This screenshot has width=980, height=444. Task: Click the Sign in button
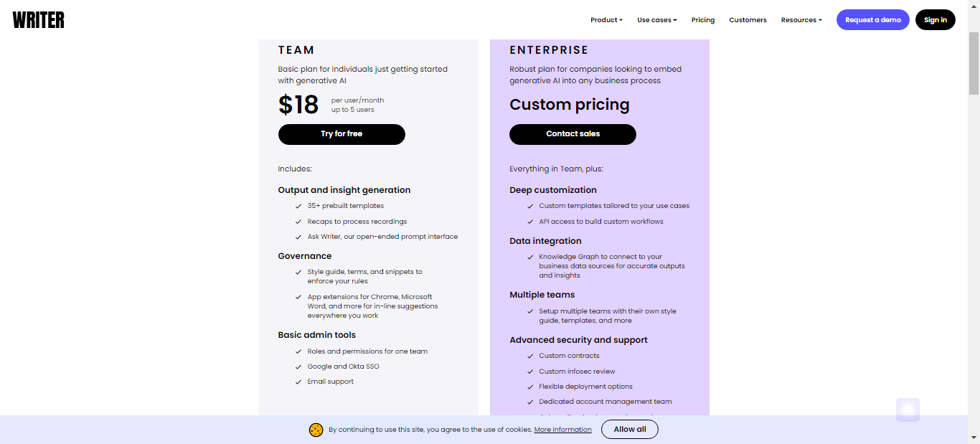936,20
